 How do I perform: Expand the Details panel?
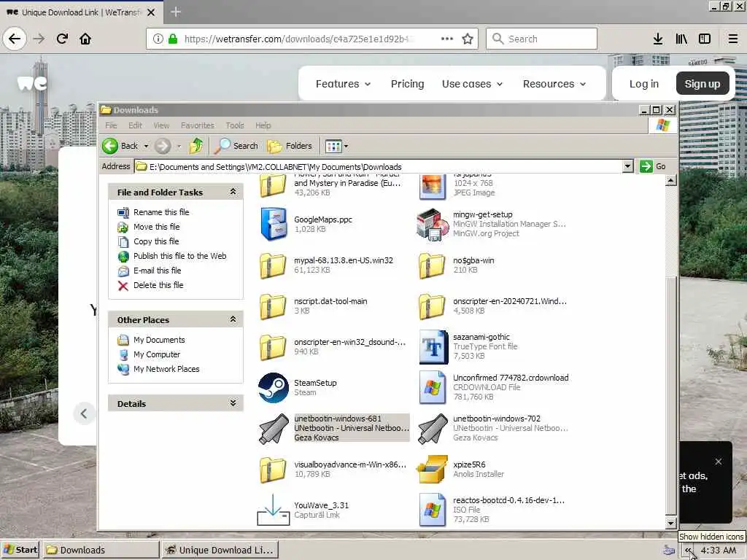pos(233,402)
